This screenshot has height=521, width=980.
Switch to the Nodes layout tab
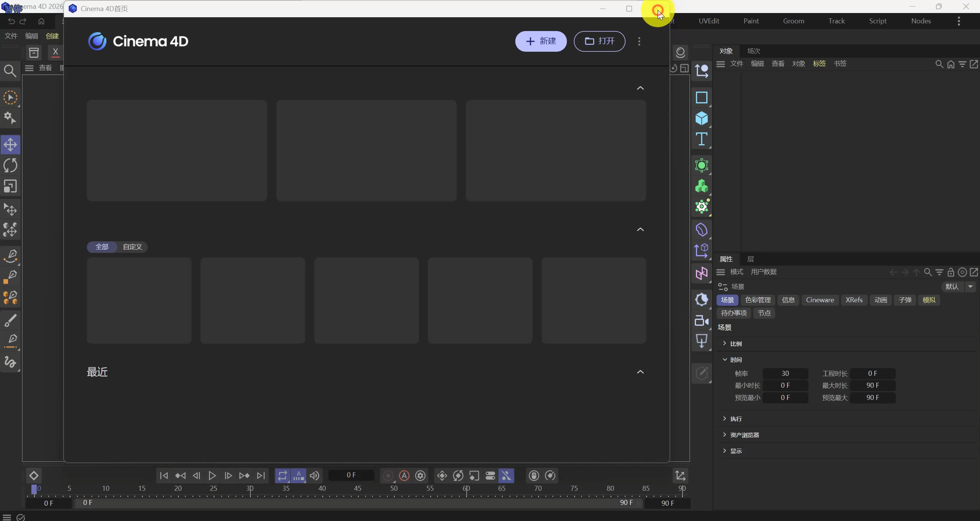click(x=921, y=21)
